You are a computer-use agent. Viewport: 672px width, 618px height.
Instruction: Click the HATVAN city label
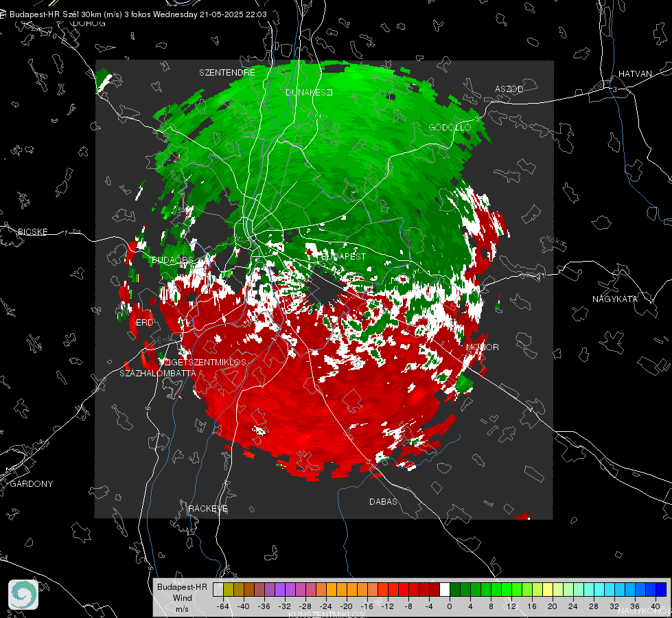(x=635, y=73)
